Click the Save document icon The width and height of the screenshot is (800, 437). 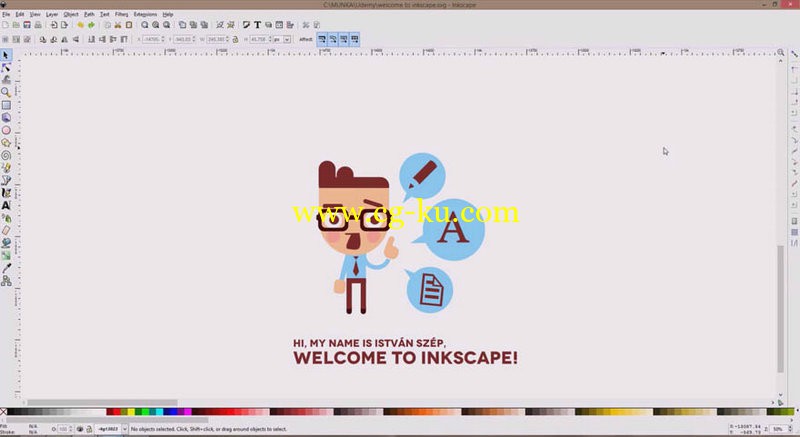coord(27,24)
